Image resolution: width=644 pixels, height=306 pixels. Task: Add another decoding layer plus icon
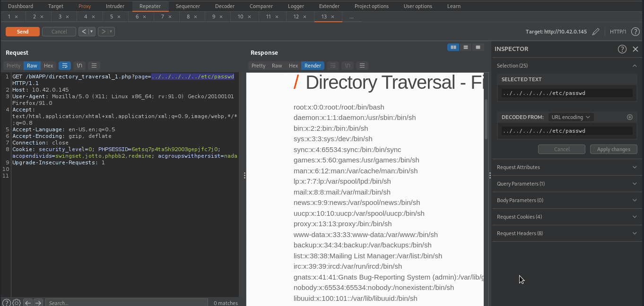(x=629, y=117)
